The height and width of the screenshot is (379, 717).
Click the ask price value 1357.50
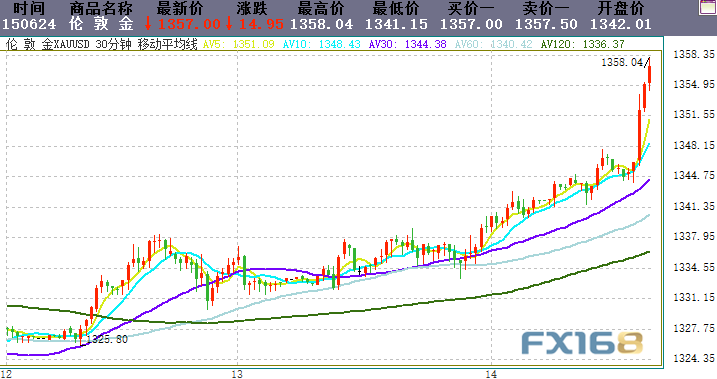(x=546, y=24)
